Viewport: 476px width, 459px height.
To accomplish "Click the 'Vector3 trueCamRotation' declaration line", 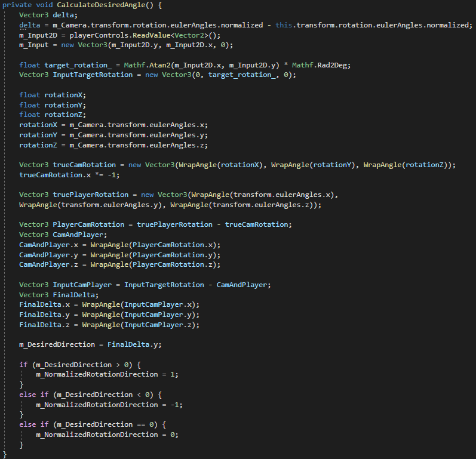I will point(237,165).
